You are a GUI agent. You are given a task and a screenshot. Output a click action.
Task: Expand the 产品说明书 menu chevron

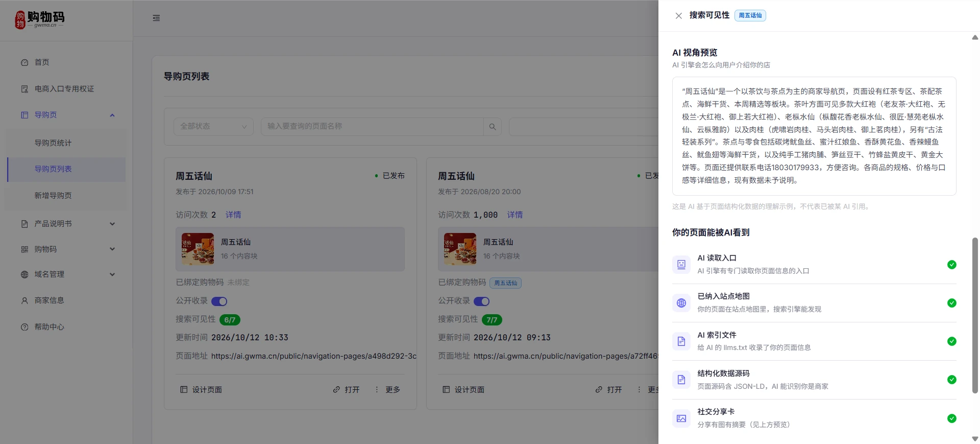112,224
